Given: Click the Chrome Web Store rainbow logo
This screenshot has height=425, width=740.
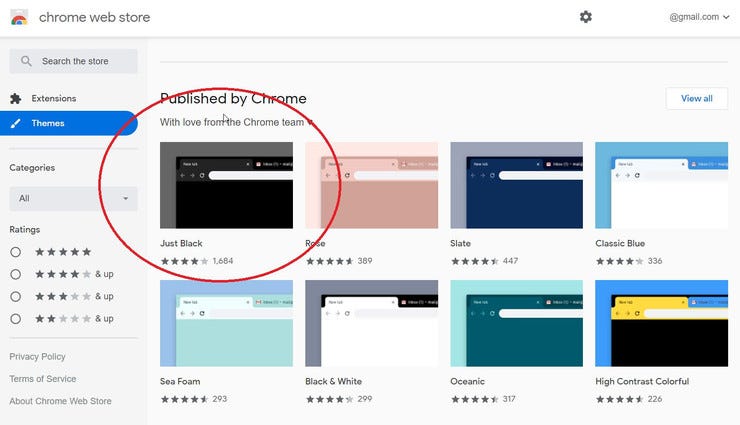Looking at the screenshot, I should point(19,17).
